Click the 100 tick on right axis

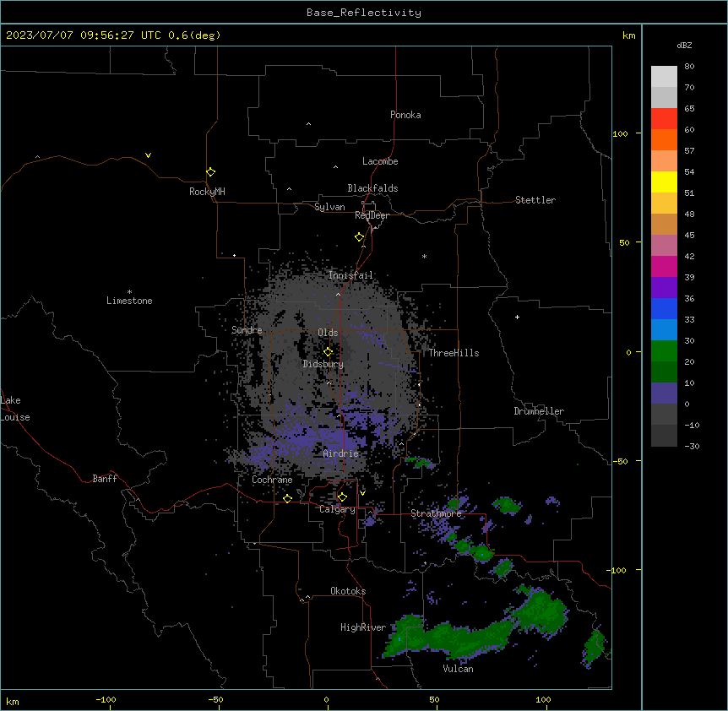pyautogui.click(x=620, y=133)
